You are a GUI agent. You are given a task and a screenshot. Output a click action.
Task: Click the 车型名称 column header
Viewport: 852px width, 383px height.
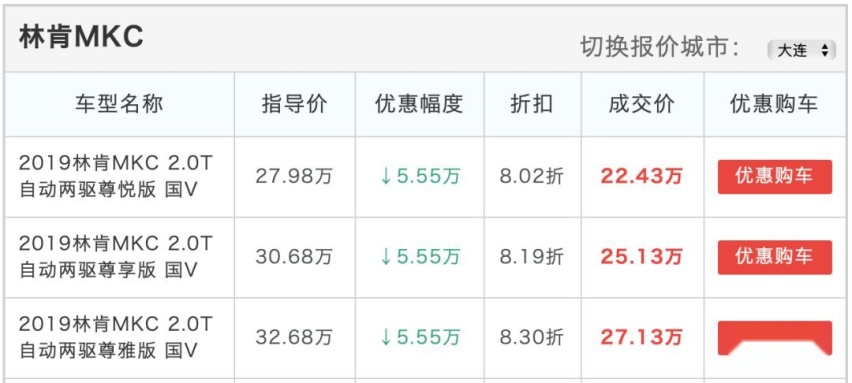pos(119,104)
